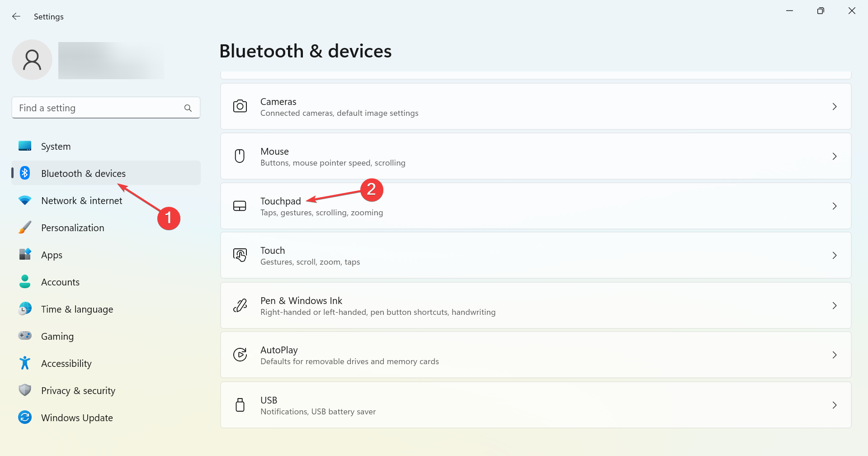This screenshot has width=868, height=456.
Task: Click the pen icon beside Pen & Windows Ink
Action: [x=240, y=305]
